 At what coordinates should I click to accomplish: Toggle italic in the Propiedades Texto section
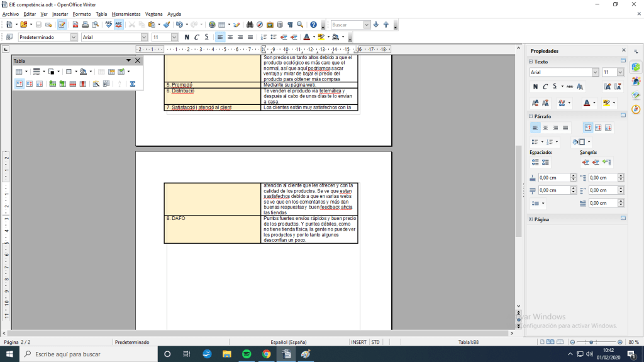(545, 87)
